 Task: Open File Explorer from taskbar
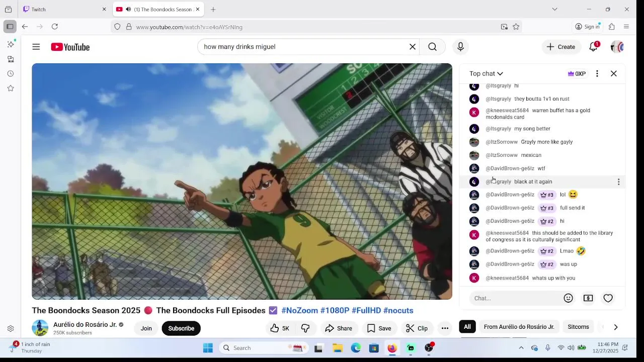(x=338, y=348)
